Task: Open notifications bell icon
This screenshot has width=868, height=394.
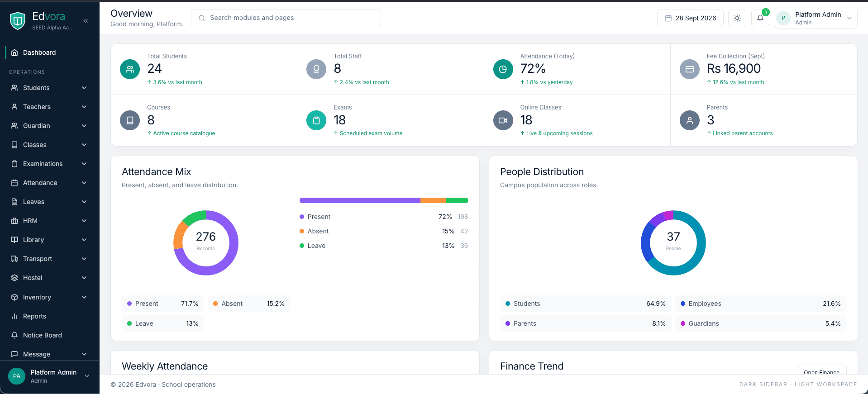Action: pos(760,18)
